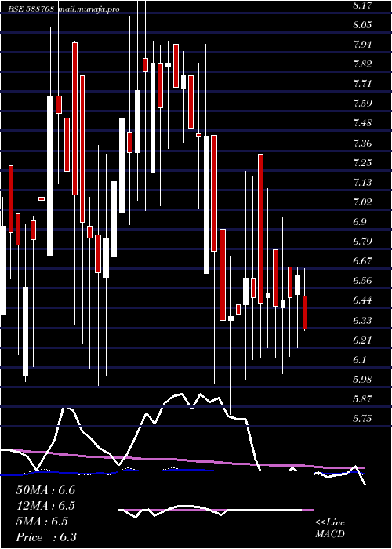The height and width of the screenshot is (549, 392).
Task: Click the 12MA : 6.5 reading
Action: [x=45, y=506]
